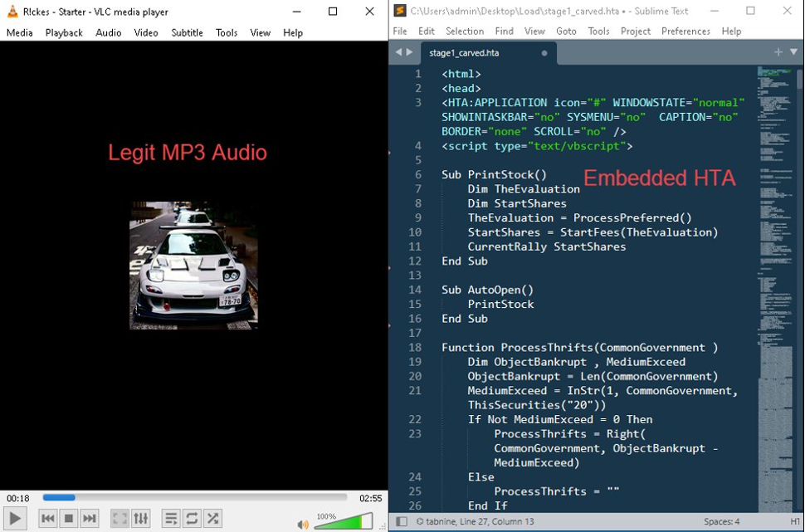Open Sublime Text Tools menu
This screenshot has width=805, height=532.
[x=598, y=31]
